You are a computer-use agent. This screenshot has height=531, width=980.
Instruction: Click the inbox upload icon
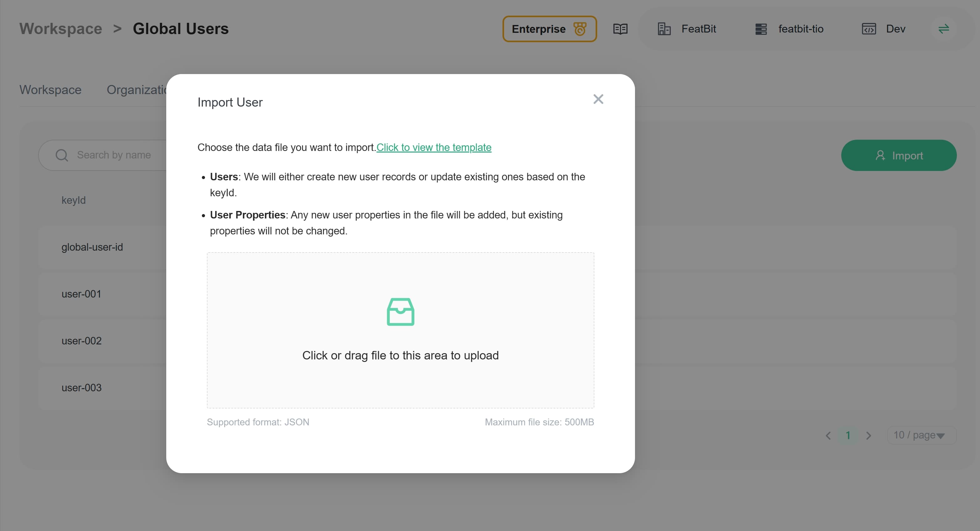[x=400, y=312]
